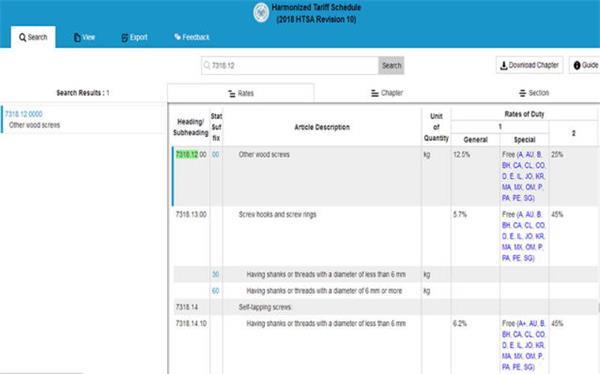Open the Export tab
This screenshot has height=374, width=600.
(134, 37)
